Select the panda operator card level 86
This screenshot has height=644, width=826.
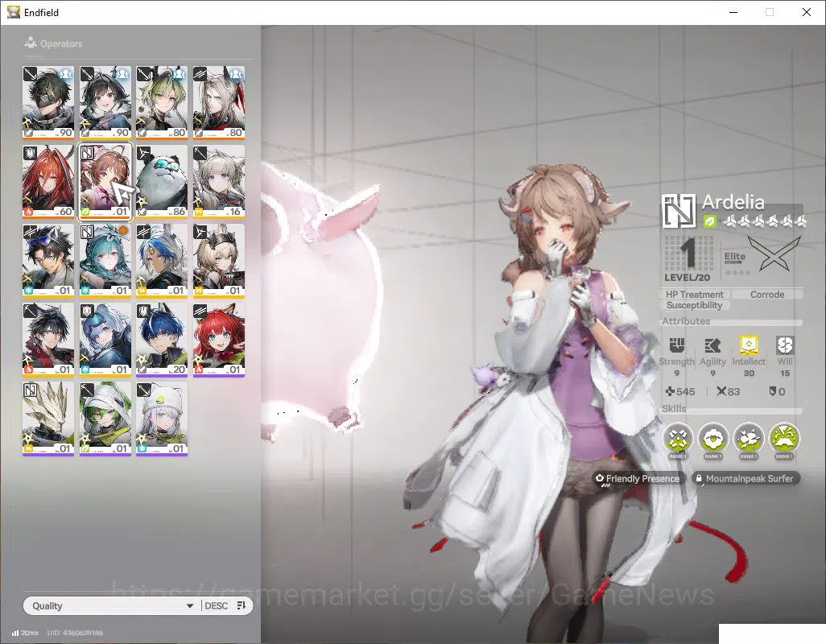(162, 182)
